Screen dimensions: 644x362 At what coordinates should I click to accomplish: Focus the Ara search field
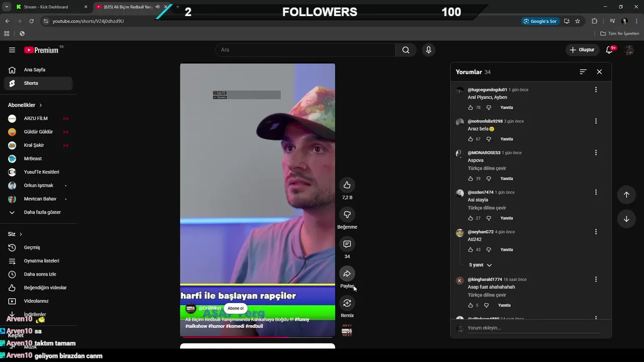(305, 50)
